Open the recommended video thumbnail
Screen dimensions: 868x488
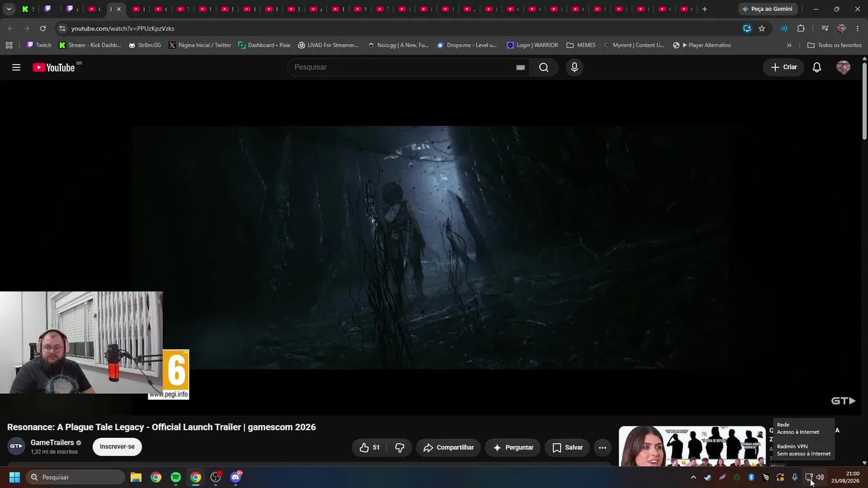click(692, 446)
